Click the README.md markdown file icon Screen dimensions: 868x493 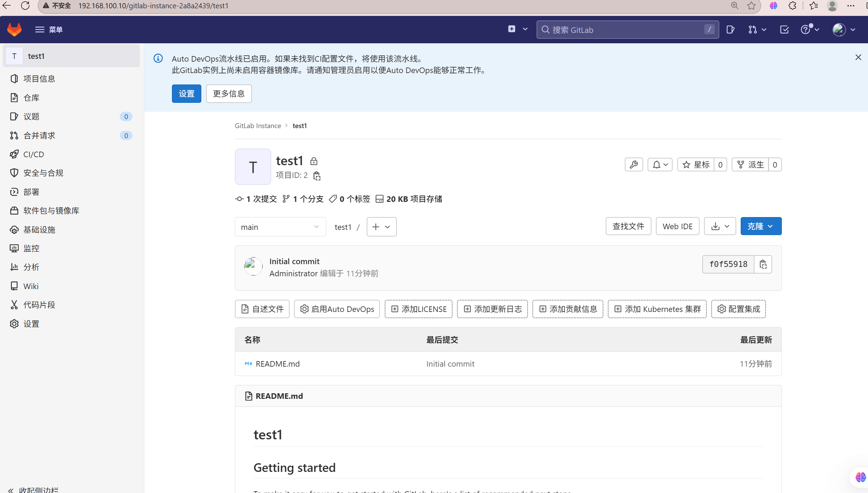[248, 364]
